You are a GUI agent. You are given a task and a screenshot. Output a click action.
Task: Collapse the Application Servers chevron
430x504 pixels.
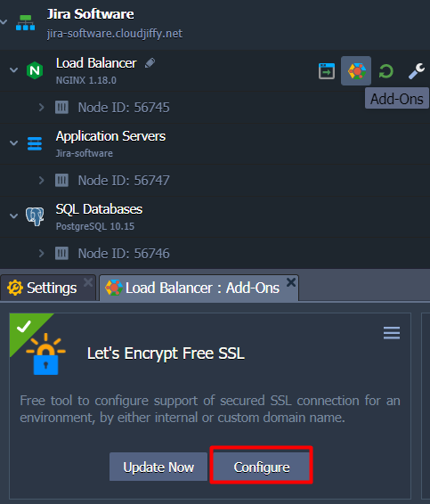coord(13,142)
